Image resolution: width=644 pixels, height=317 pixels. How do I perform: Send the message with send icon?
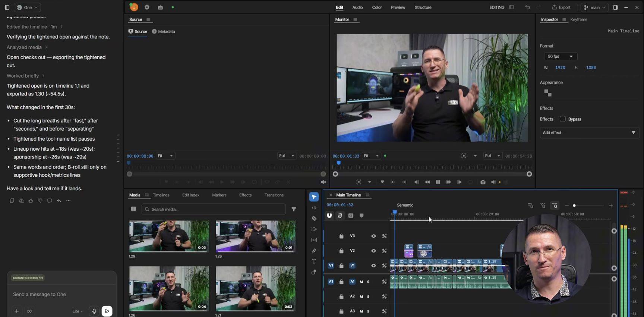pos(107,311)
